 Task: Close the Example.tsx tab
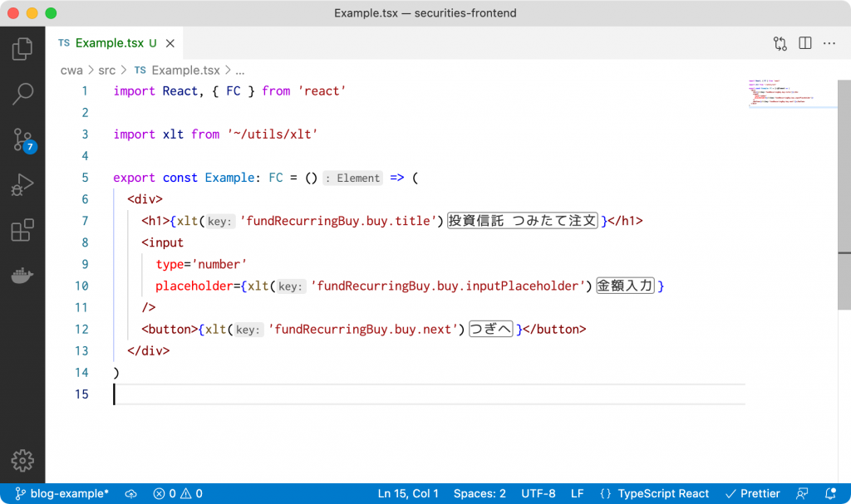(170, 43)
